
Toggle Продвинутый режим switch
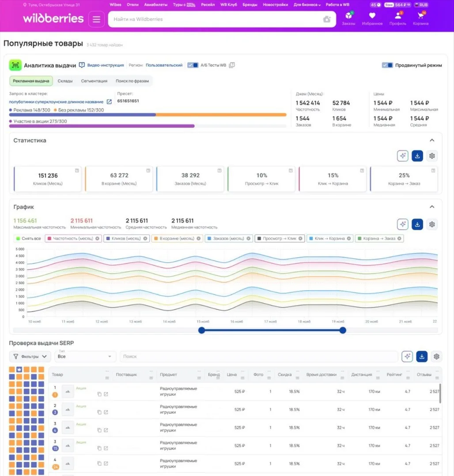[387, 65]
